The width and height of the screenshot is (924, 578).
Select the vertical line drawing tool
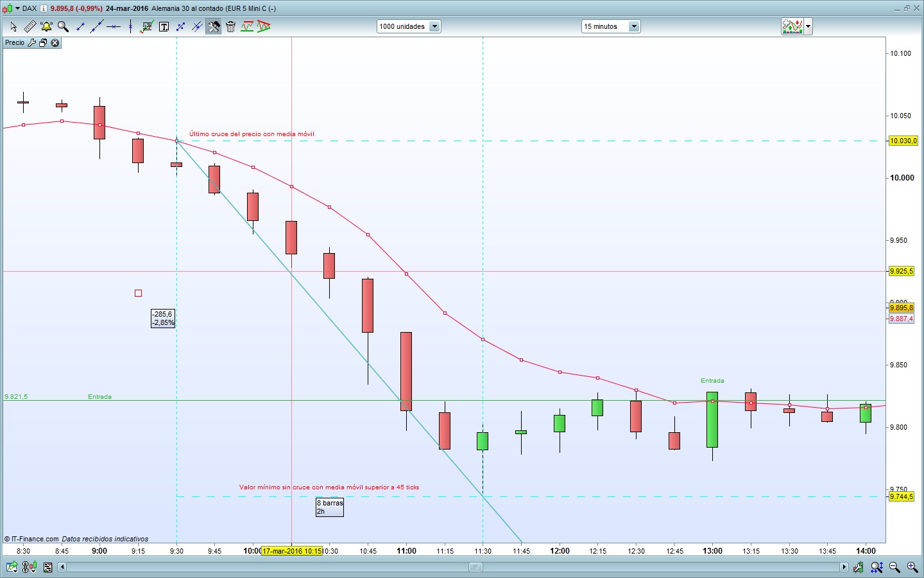(130, 26)
